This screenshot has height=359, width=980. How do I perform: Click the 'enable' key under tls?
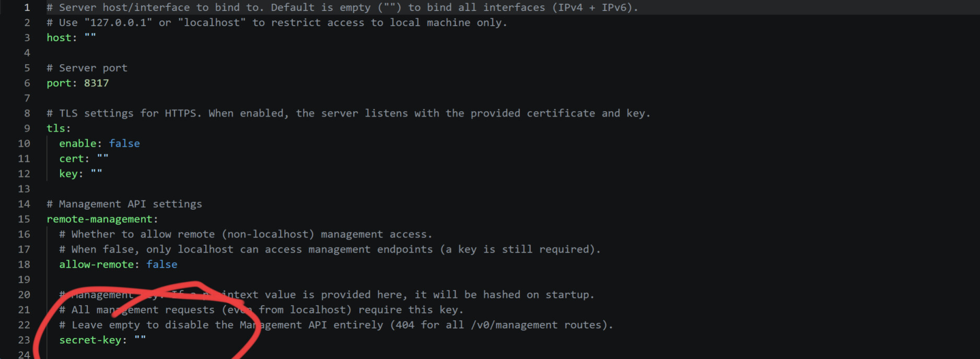[78, 143]
